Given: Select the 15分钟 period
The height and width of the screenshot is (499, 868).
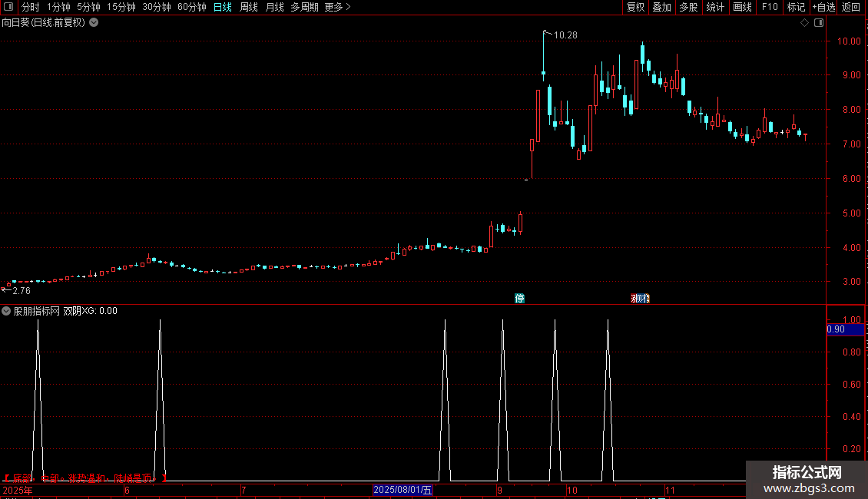Looking at the screenshot, I should tap(121, 7).
